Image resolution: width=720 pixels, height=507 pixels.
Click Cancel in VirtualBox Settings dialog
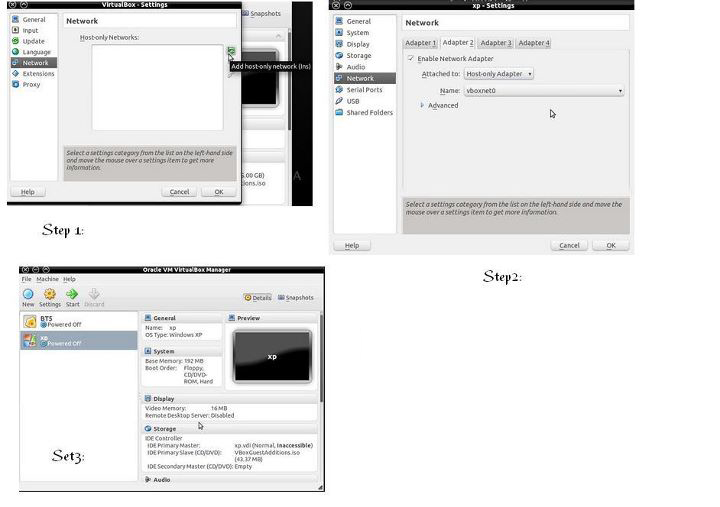179,192
